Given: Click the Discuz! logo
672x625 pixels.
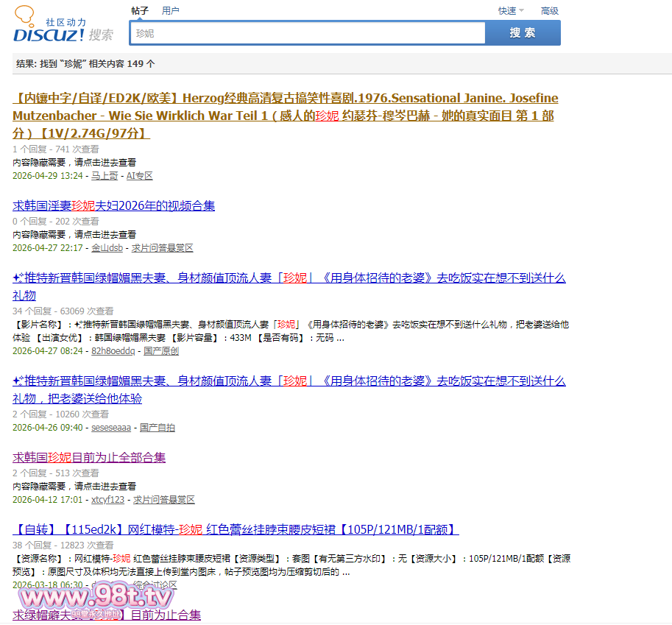Looking at the screenshot, I should pyautogui.click(x=63, y=24).
